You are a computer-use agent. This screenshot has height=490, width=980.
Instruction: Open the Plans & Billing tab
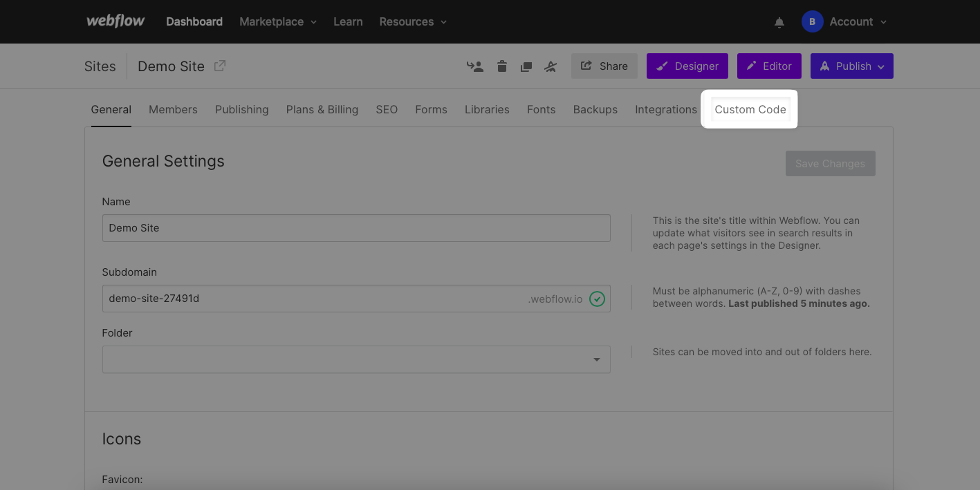click(322, 109)
